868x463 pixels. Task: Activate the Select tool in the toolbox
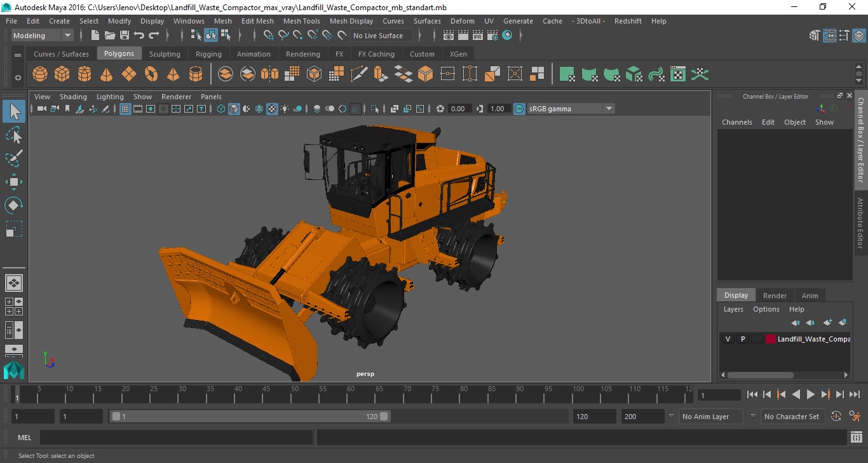(14, 111)
